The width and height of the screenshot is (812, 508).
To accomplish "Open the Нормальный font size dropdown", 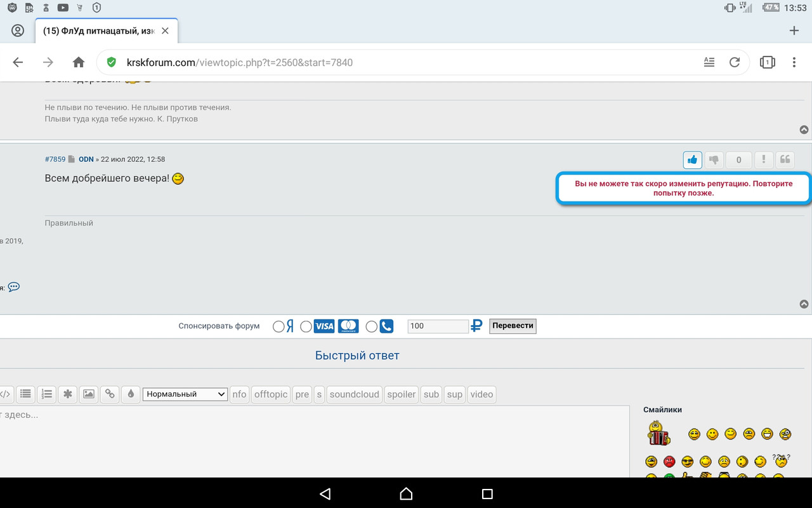I will tap(185, 394).
